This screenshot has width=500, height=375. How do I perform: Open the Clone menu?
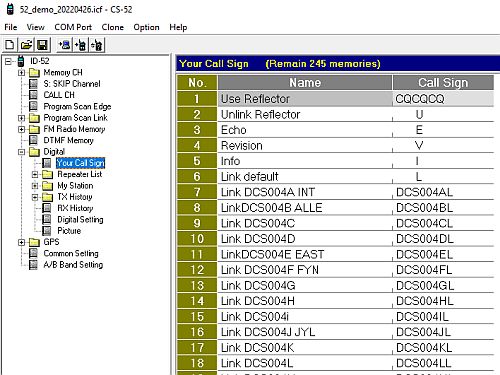(113, 27)
